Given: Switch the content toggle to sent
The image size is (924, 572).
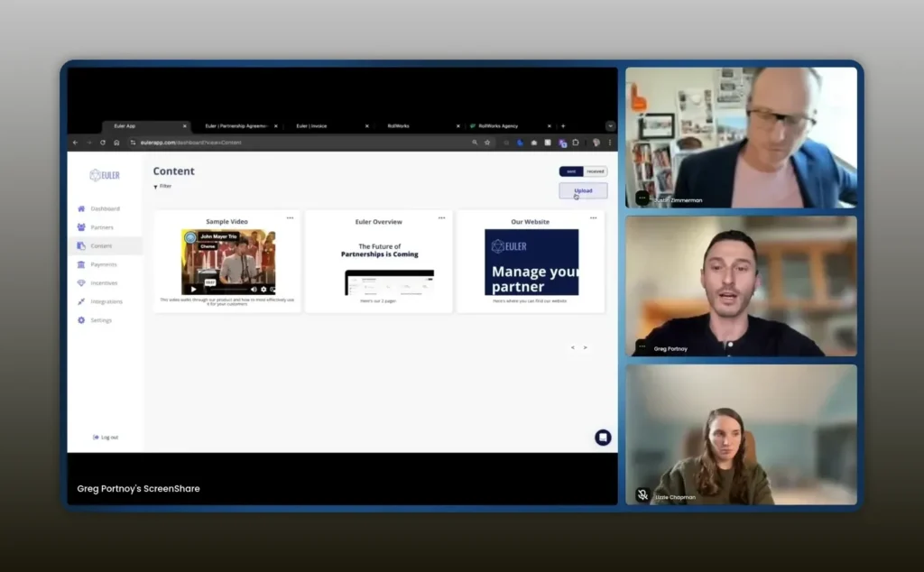Looking at the screenshot, I should (571, 171).
